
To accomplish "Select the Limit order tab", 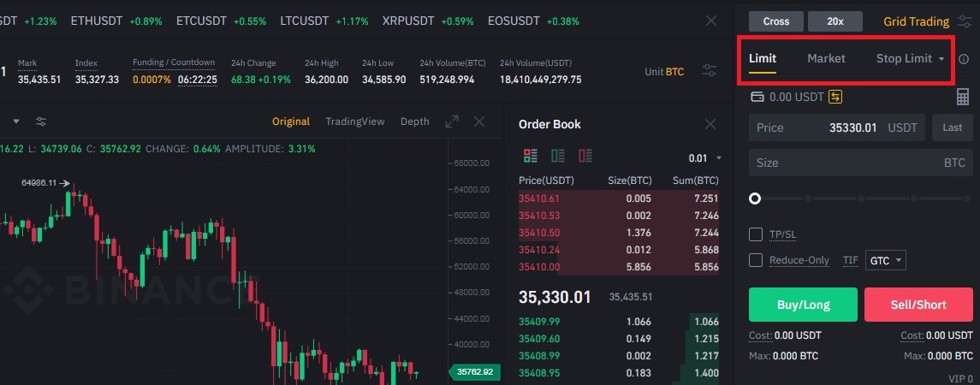I will click(763, 59).
